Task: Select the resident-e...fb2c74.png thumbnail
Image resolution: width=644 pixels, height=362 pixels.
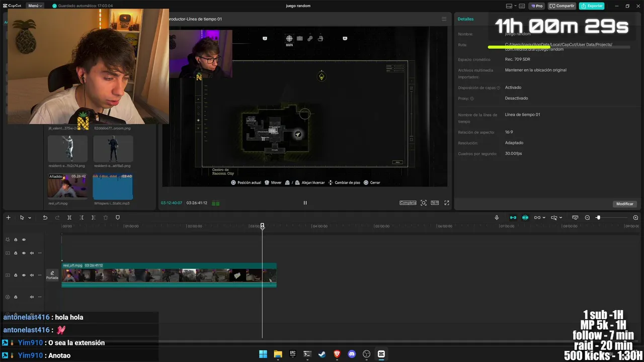Action: coord(67,148)
